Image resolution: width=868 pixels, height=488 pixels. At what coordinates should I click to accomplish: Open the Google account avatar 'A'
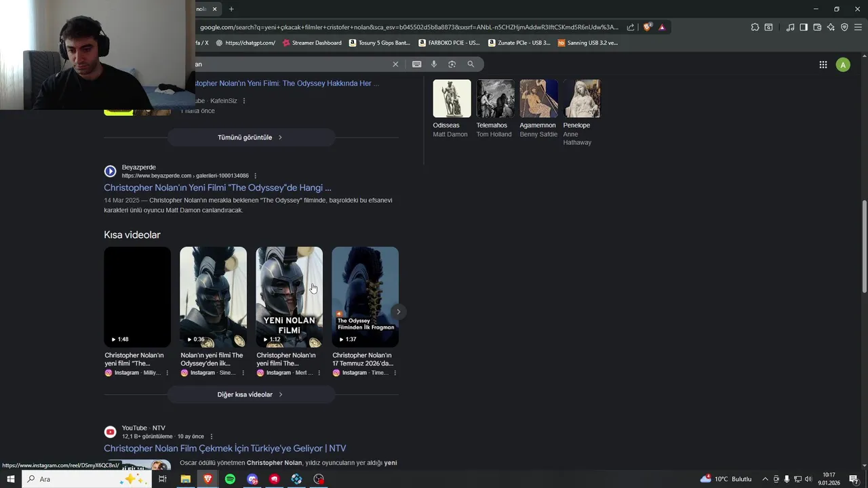click(843, 64)
